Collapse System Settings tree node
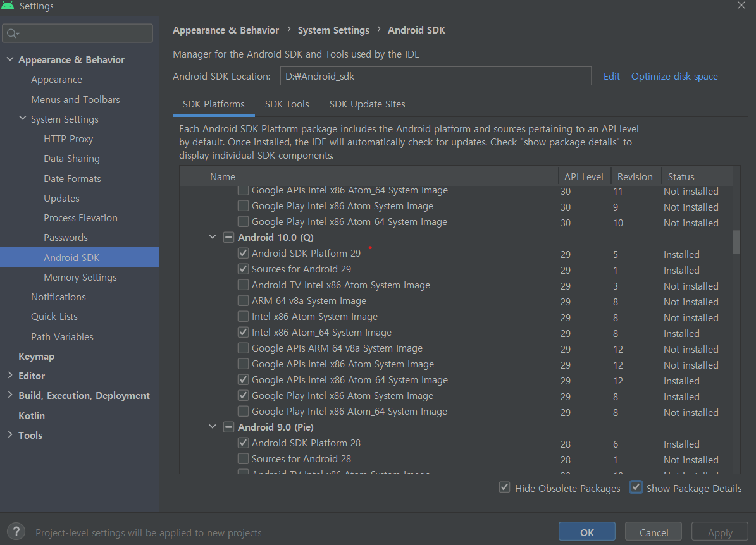This screenshot has width=756, height=545. point(23,118)
